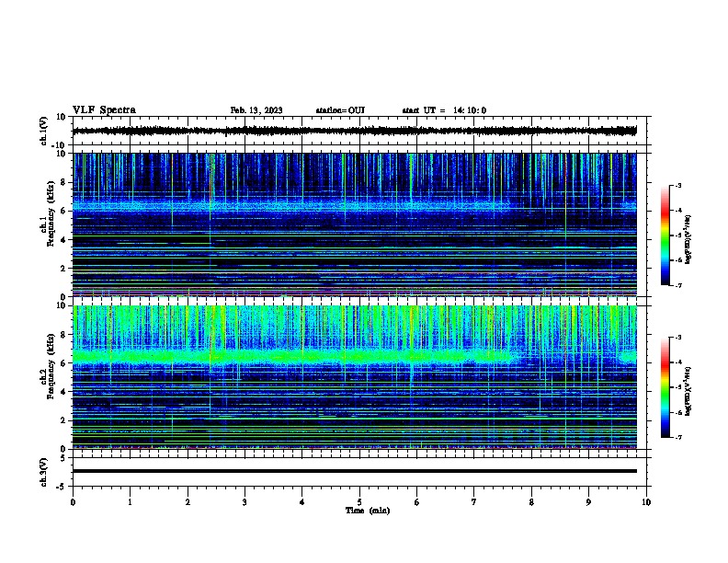Viewport: 728px width, 563px height.
Task: Click the ch.1 color scale log(PSD) label
Action: tap(688, 240)
